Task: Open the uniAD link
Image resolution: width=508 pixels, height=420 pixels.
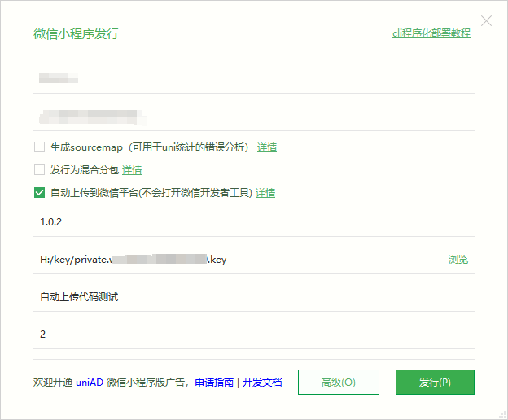Action: pos(90,383)
